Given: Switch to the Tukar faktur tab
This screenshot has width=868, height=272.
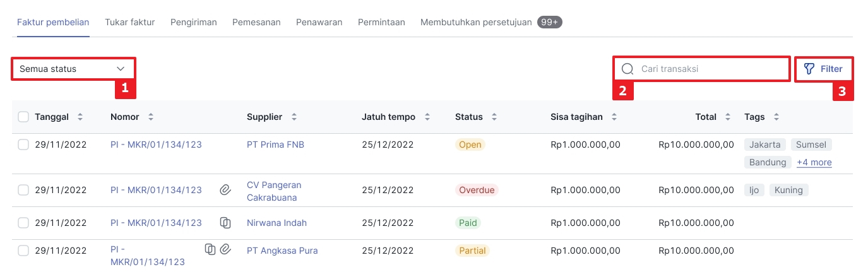Looking at the screenshot, I should [x=130, y=22].
